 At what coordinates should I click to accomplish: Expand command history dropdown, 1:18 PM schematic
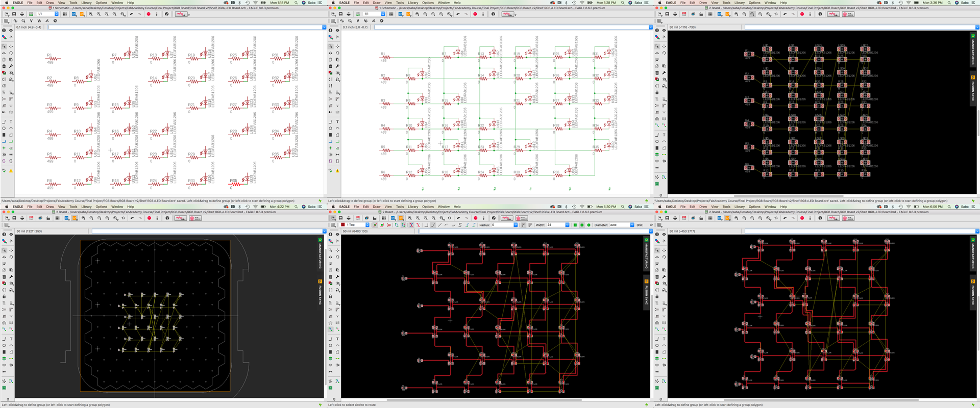324,27
